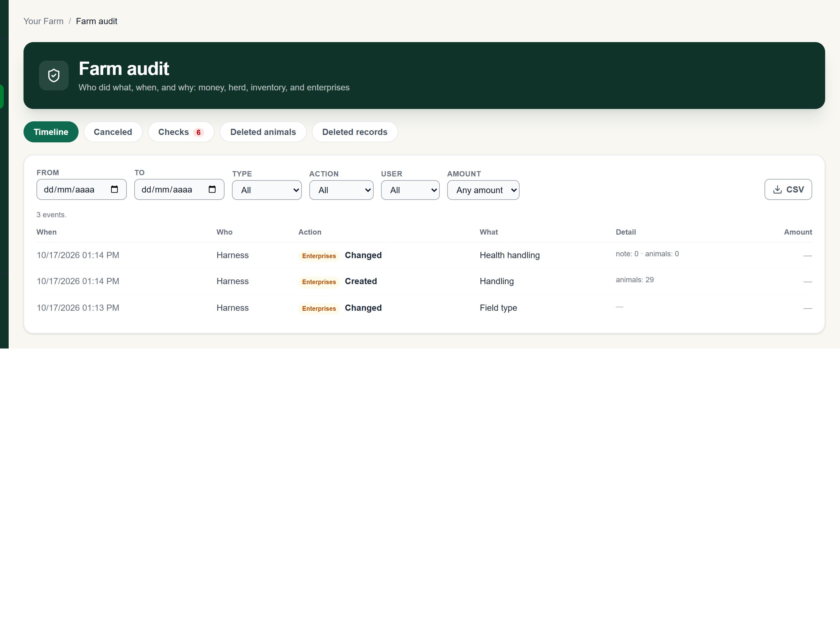840x619 pixels.
Task: Click the Created action label
Action: [361, 281]
